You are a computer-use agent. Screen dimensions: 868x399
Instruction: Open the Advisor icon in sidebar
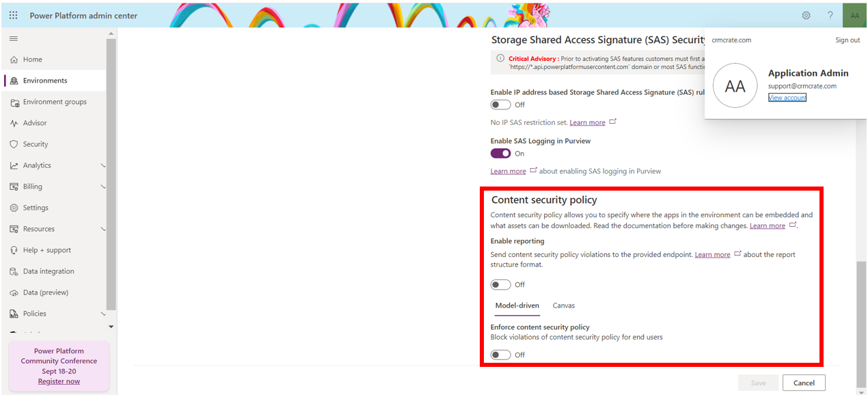coord(14,123)
